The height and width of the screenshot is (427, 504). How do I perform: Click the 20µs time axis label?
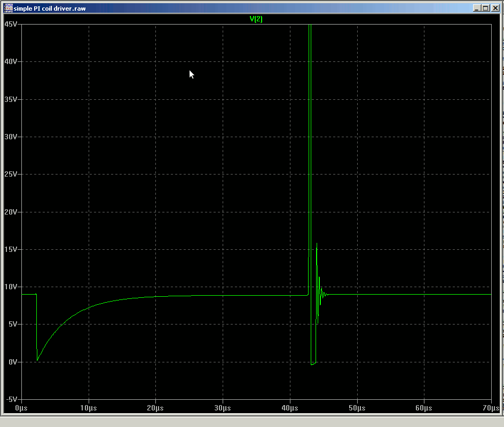[155, 408]
